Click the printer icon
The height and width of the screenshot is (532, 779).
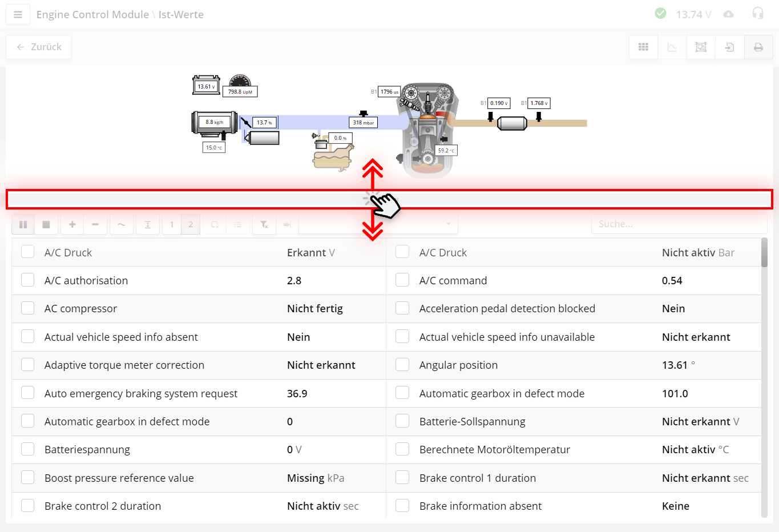[x=758, y=47]
